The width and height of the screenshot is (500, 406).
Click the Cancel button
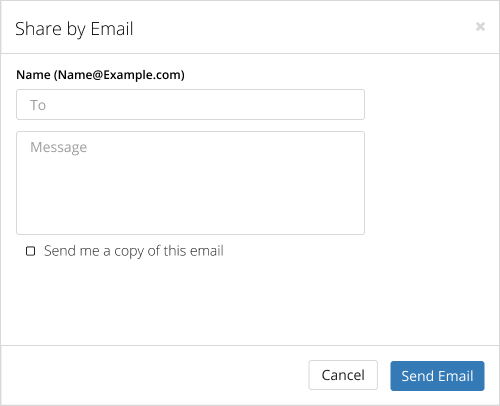[x=343, y=375]
